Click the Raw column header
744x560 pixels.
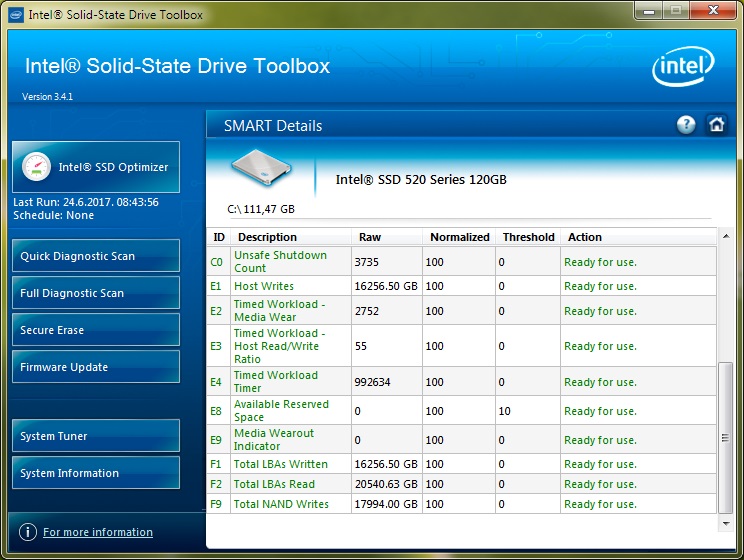(x=370, y=237)
